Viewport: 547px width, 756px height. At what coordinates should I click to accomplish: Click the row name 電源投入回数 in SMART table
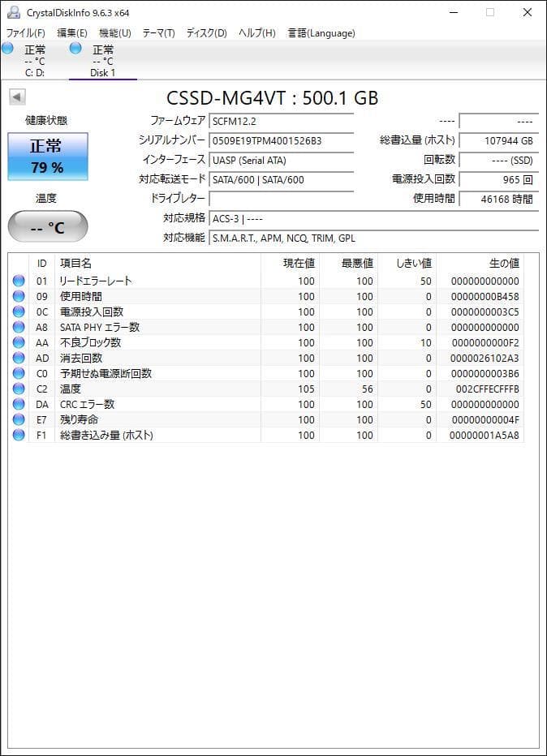point(92,311)
